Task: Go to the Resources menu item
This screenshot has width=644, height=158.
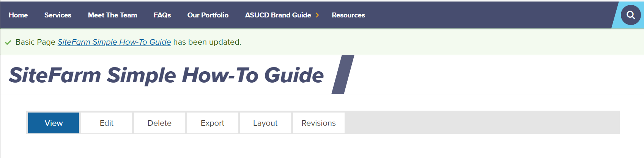Action: coord(348,15)
